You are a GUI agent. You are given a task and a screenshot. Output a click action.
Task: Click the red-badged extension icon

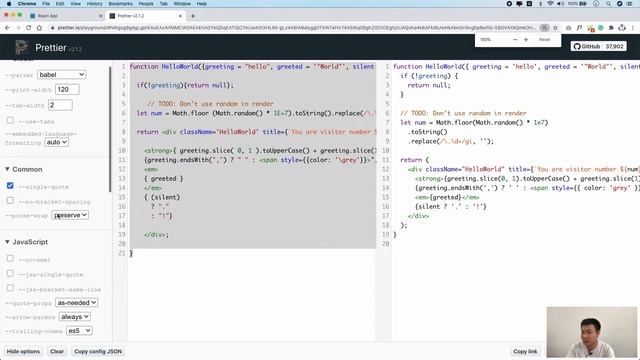pyautogui.click(x=590, y=28)
